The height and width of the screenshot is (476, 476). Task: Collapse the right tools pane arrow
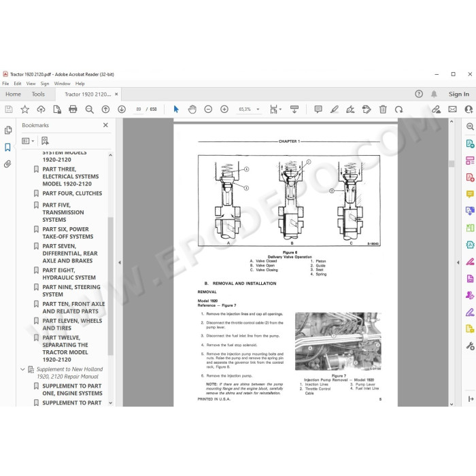[x=458, y=262]
